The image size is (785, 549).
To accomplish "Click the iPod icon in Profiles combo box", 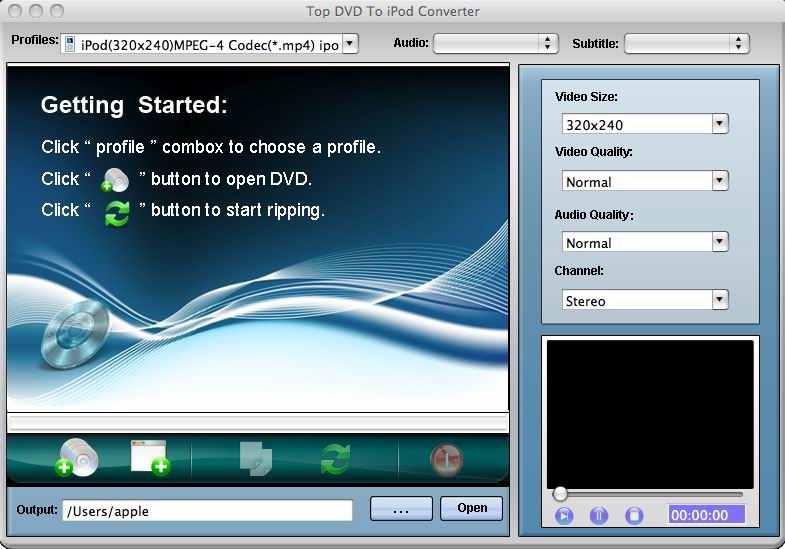I will (x=70, y=44).
